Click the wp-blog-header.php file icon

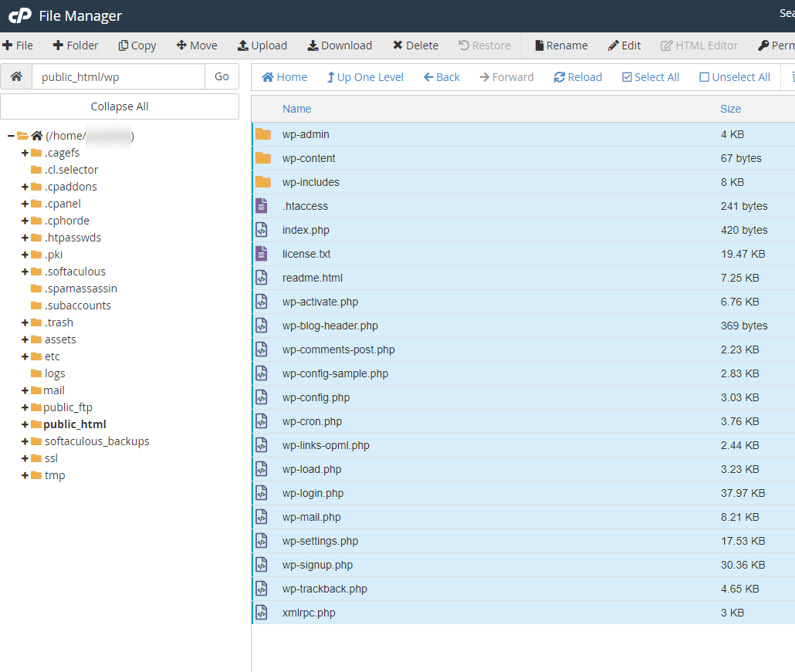[262, 326]
